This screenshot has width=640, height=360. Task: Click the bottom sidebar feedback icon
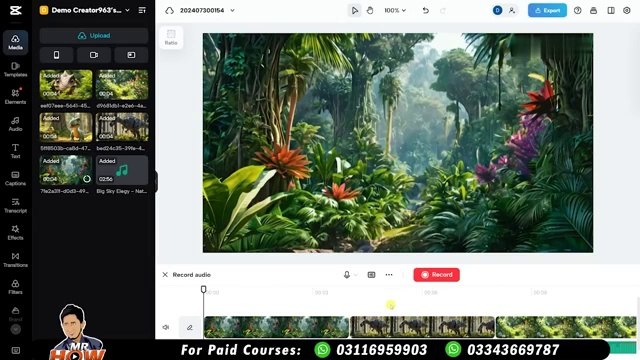click(x=16, y=350)
